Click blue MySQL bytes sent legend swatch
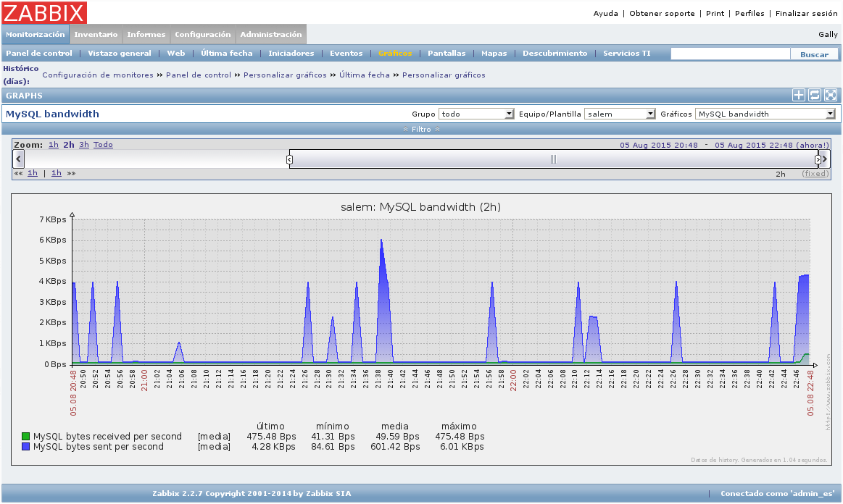This screenshot has width=843, height=504. tap(25, 447)
